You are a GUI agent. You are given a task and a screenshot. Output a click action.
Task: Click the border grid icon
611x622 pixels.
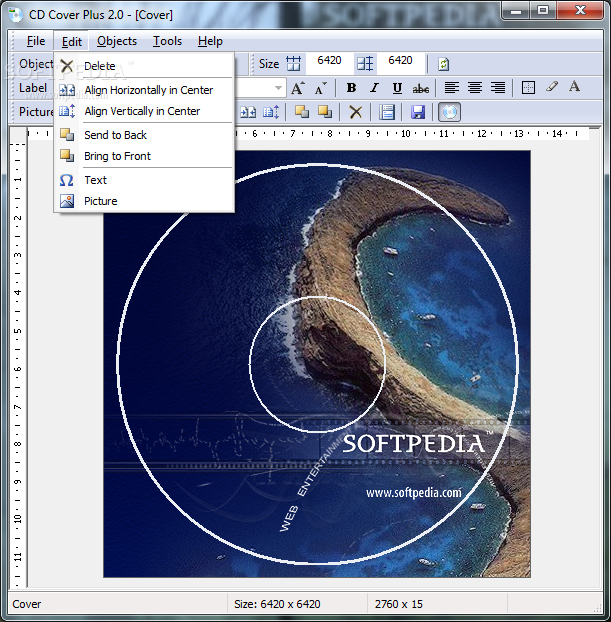pos(528,88)
